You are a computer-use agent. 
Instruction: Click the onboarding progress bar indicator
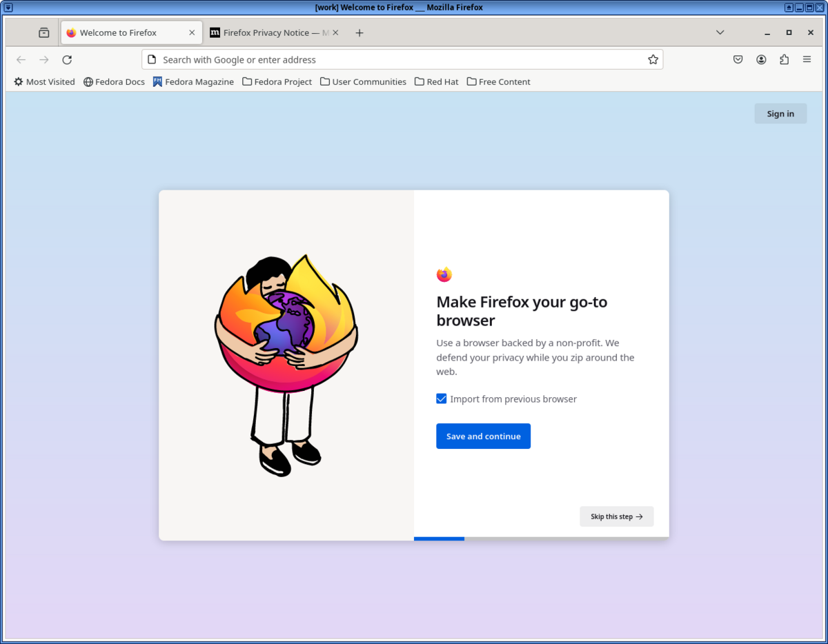[439, 539]
